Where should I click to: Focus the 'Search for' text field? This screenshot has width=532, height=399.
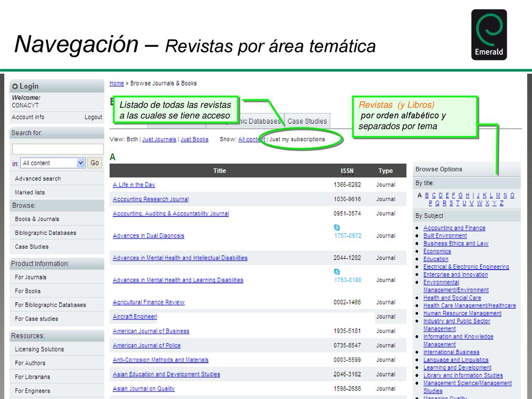click(58, 149)
